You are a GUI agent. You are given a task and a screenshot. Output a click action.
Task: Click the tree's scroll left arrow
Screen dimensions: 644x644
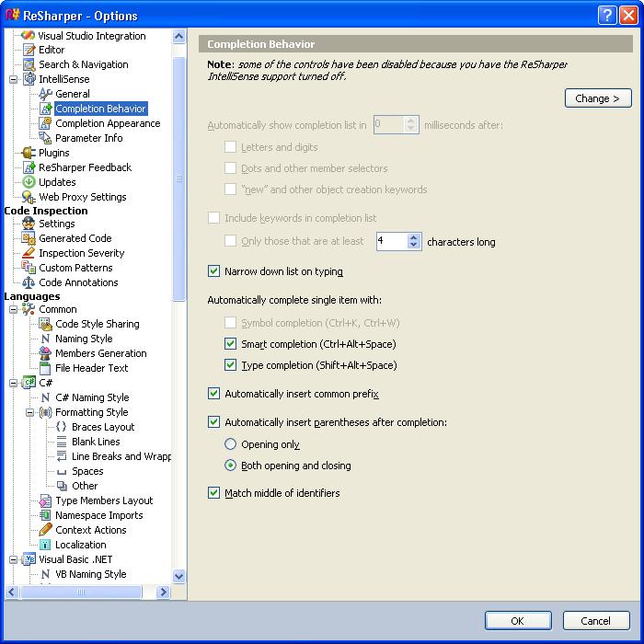11,592
